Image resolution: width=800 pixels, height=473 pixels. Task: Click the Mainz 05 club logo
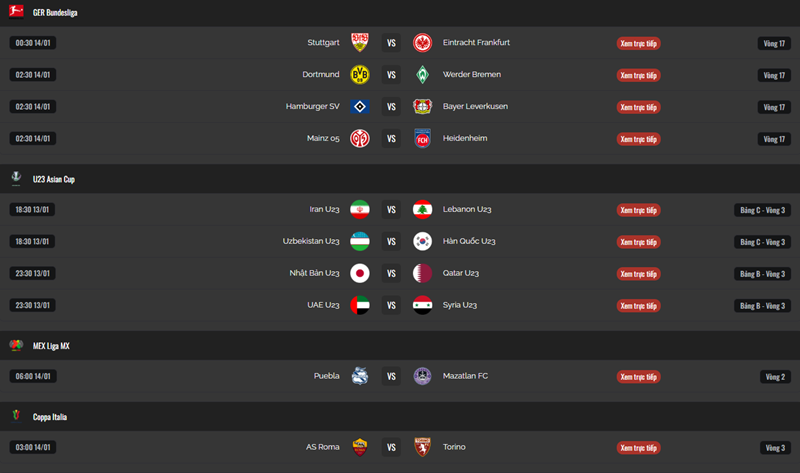tap(360, 139)
